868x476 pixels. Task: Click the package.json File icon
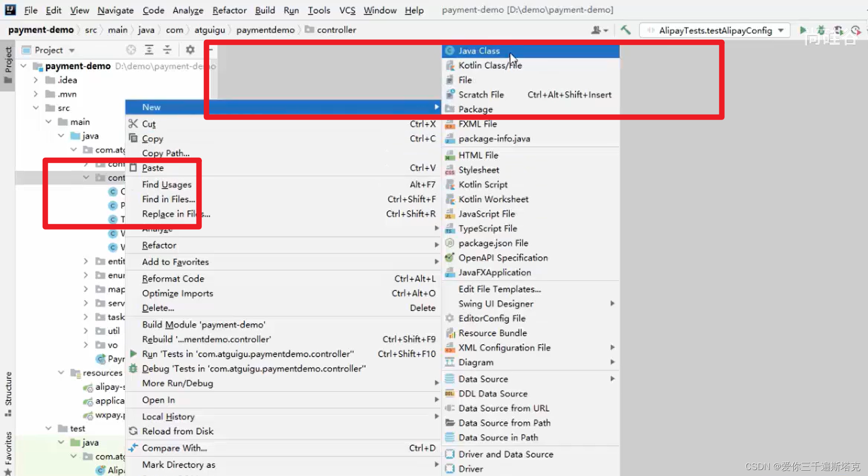pyautogui.click(x=450, y=243)
